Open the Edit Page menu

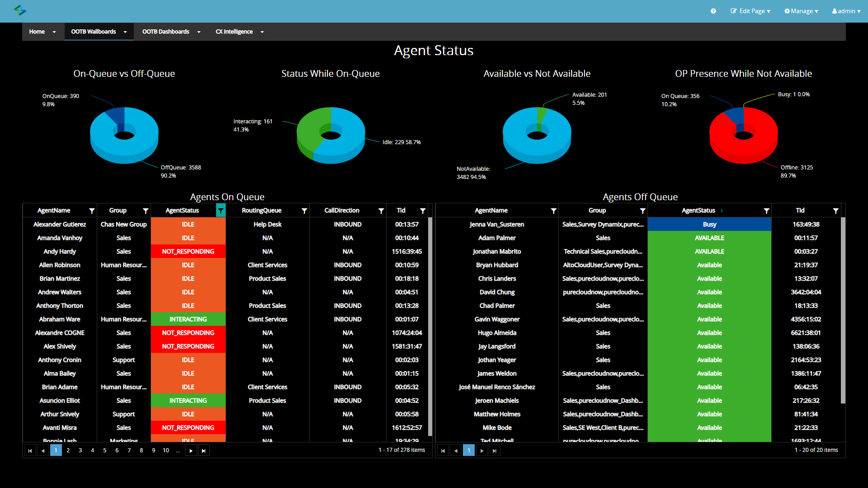[x=750, y=11]
